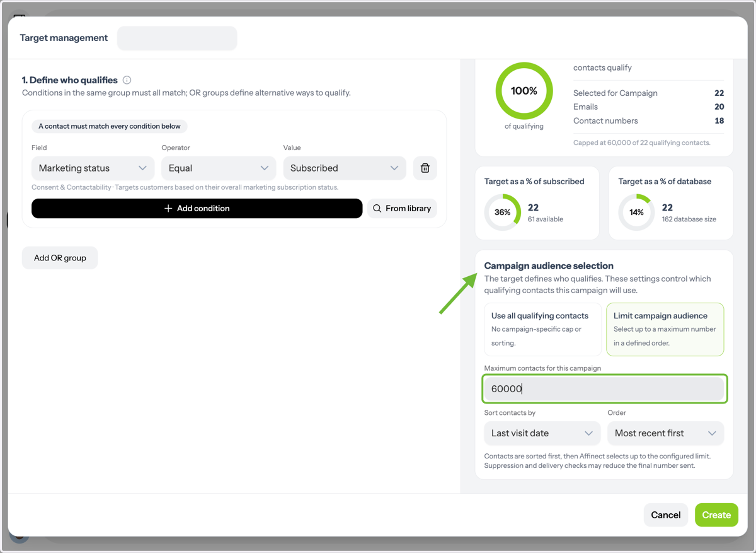Click the Cancel button
The height and width of the screenshot is (553, 756).
pos(666,515)
